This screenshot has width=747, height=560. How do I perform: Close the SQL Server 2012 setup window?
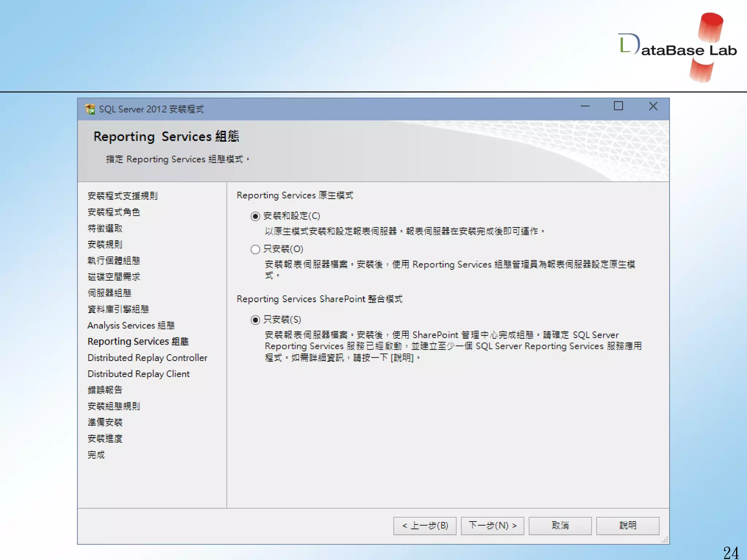[x=653, y=106]
